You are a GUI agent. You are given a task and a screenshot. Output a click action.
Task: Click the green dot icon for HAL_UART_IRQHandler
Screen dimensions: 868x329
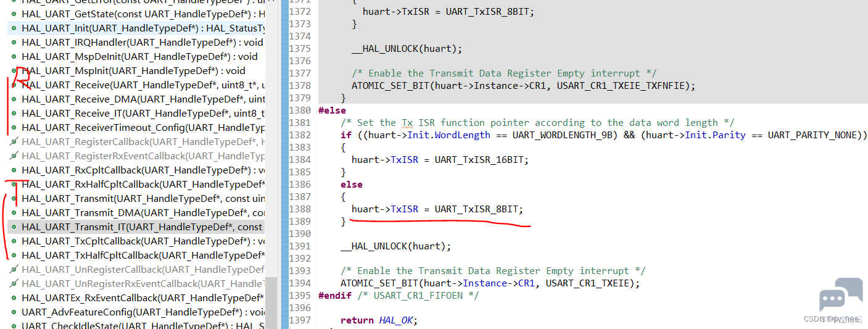point(14,43)
